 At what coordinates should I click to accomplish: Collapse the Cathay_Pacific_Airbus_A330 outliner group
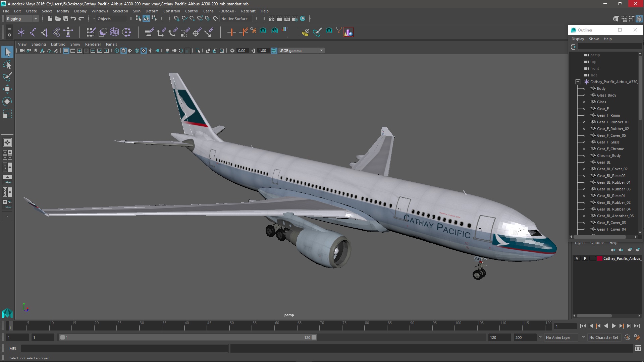click(x=578, y=82)
